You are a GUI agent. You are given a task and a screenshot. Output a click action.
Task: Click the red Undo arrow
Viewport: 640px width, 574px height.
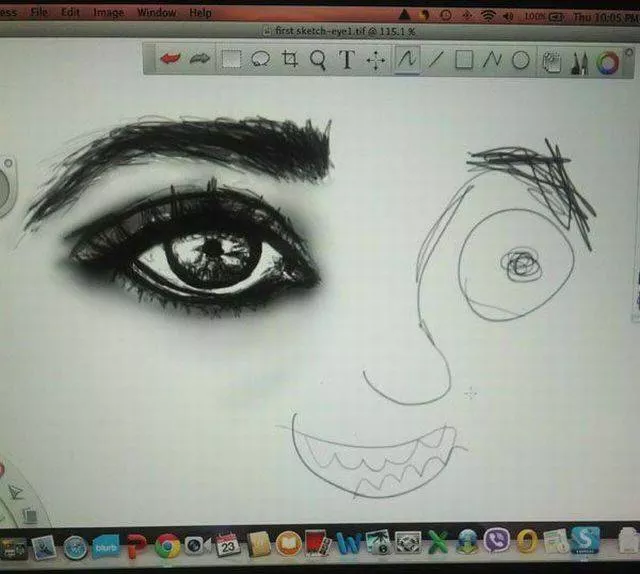pos(170,60)
